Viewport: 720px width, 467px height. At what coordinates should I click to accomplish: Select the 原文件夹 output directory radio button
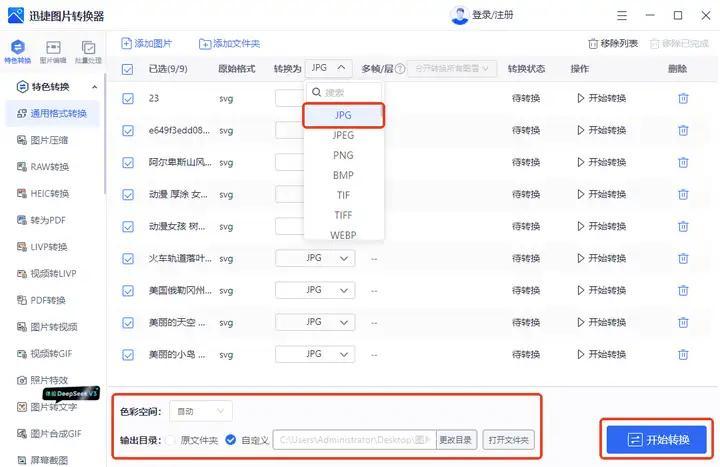point(171,440)
